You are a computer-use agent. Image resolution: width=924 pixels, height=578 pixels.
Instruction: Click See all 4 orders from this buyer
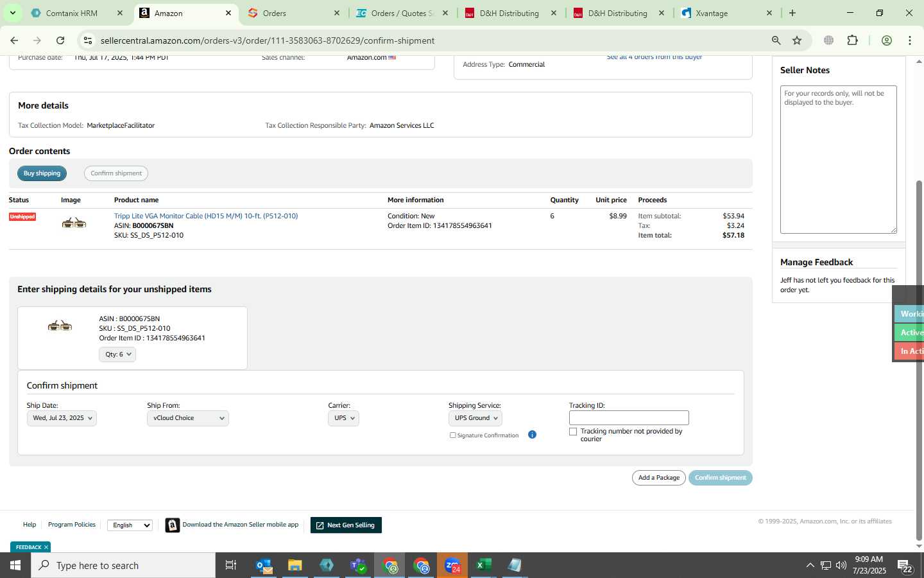(654, 57)
